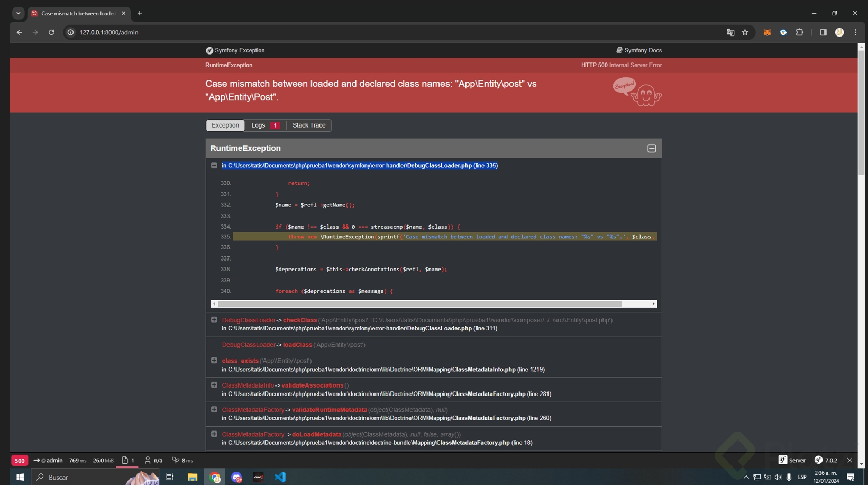The width and height of the screenshot is (868, 485).
Task: Open the Google Translate page icon
Action: [730, 32]
